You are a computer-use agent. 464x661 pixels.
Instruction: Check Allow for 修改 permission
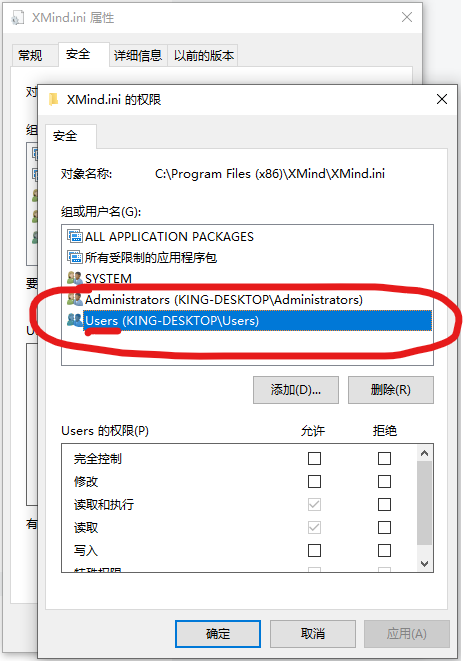(x=314, y=481)
